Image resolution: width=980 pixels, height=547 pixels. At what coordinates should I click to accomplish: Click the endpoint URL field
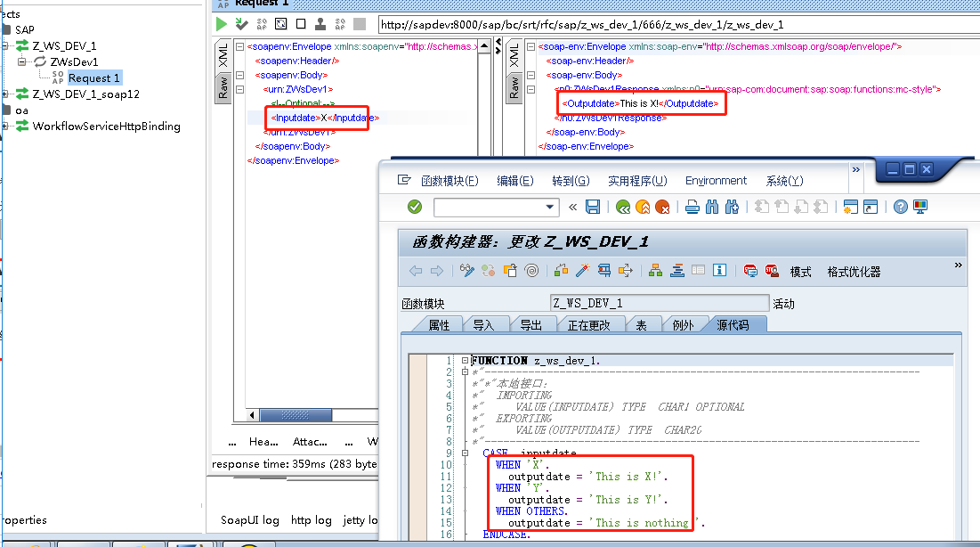[623, 25]
